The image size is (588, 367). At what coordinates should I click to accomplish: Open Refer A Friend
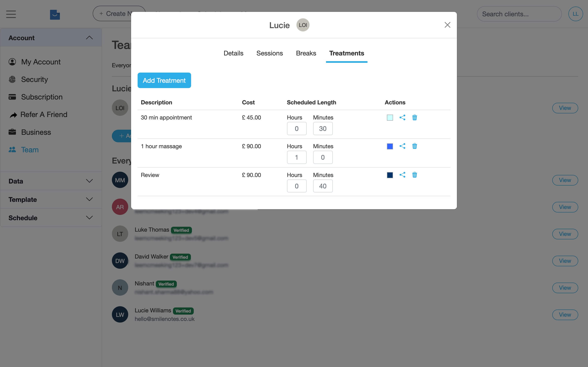[44, 114]
